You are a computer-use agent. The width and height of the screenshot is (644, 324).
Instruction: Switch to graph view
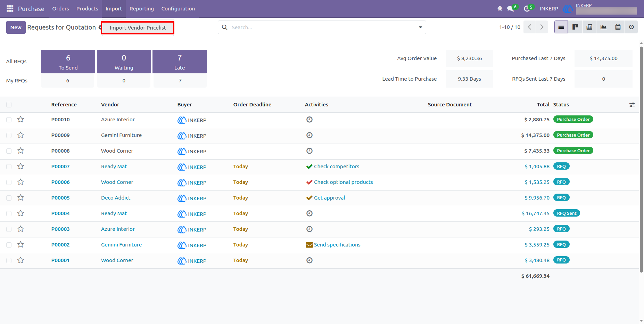tap(604, 27)
